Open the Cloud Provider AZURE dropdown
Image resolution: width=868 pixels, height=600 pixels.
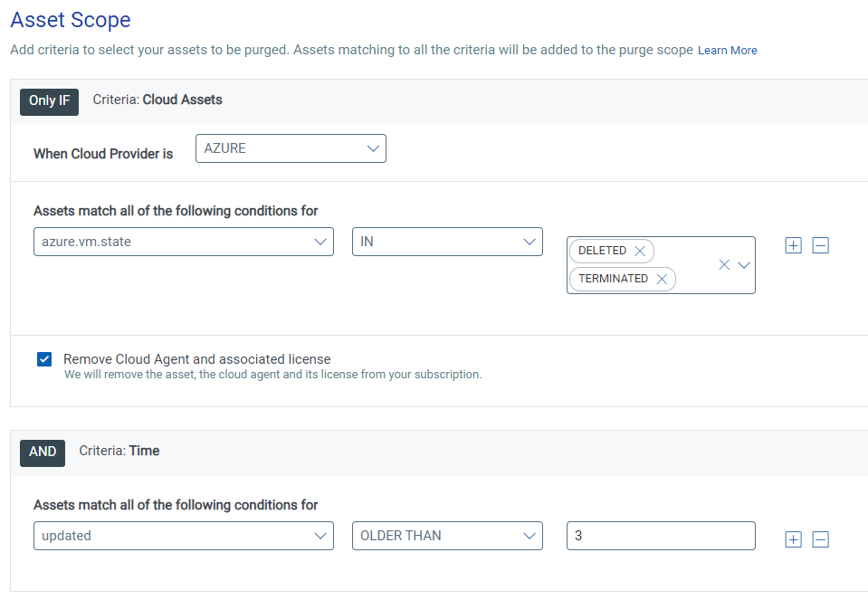pos(291,148)
